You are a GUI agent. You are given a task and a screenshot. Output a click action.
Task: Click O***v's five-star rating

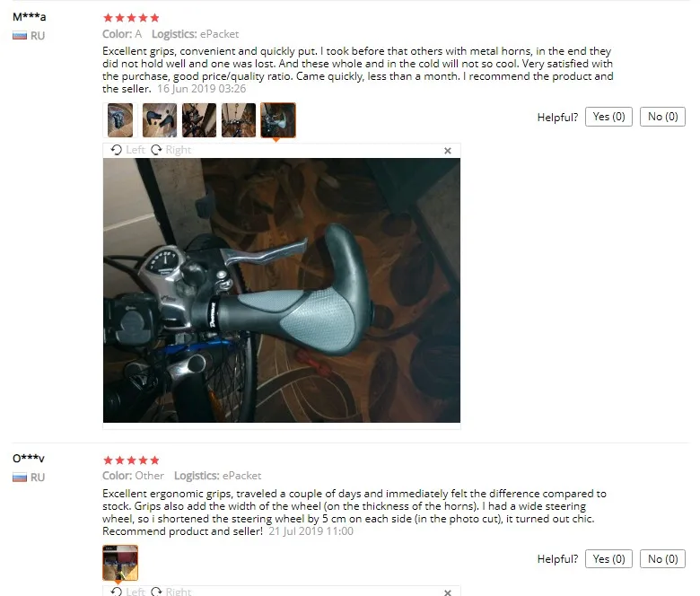point(131,460)
